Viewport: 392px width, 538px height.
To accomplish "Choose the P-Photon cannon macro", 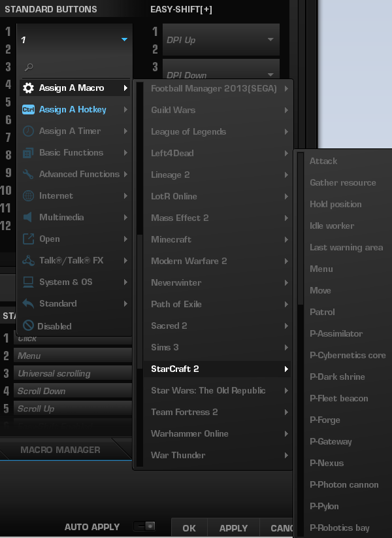I will click(x=344, y=485).
